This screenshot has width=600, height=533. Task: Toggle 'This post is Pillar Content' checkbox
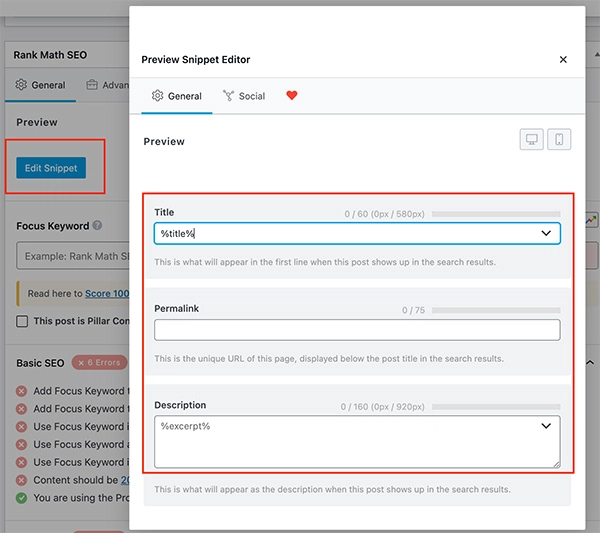click(x=22, y=321)
